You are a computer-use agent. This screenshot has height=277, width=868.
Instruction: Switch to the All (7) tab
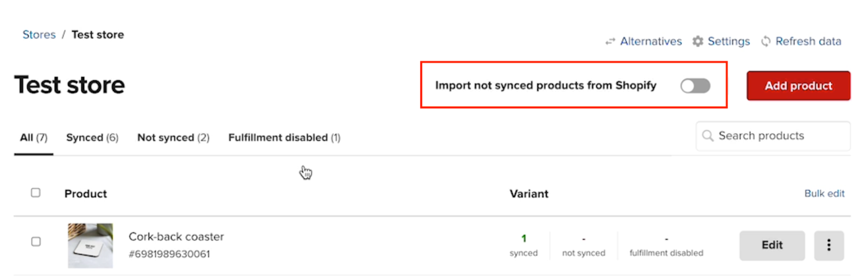[x=34, y=138]
